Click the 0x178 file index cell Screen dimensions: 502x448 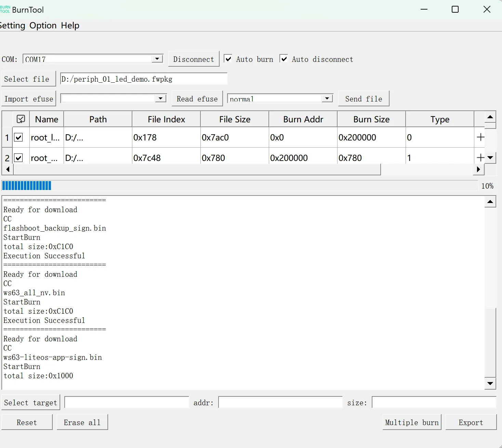click(x=166, y=137)
